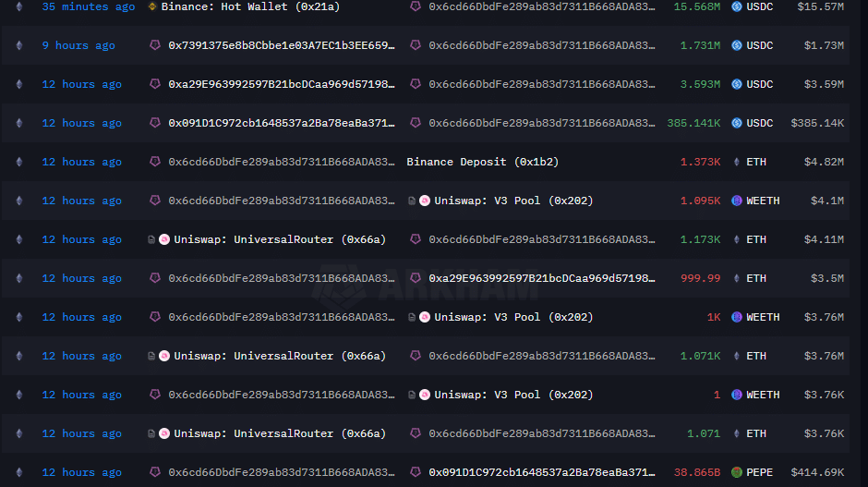This screenshot has width=868, height=487.
Task: Click the USDC token icon in the 385.141K row
Action: tap(736, 123)
